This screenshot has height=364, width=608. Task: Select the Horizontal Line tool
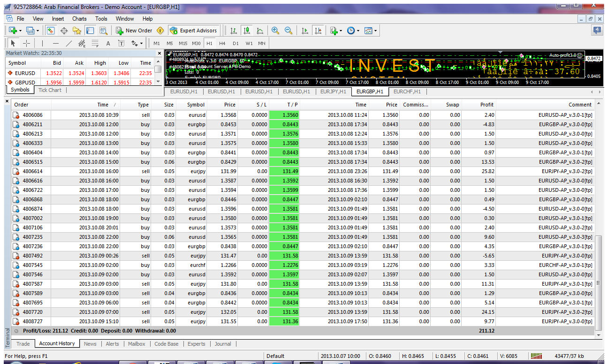56,43
